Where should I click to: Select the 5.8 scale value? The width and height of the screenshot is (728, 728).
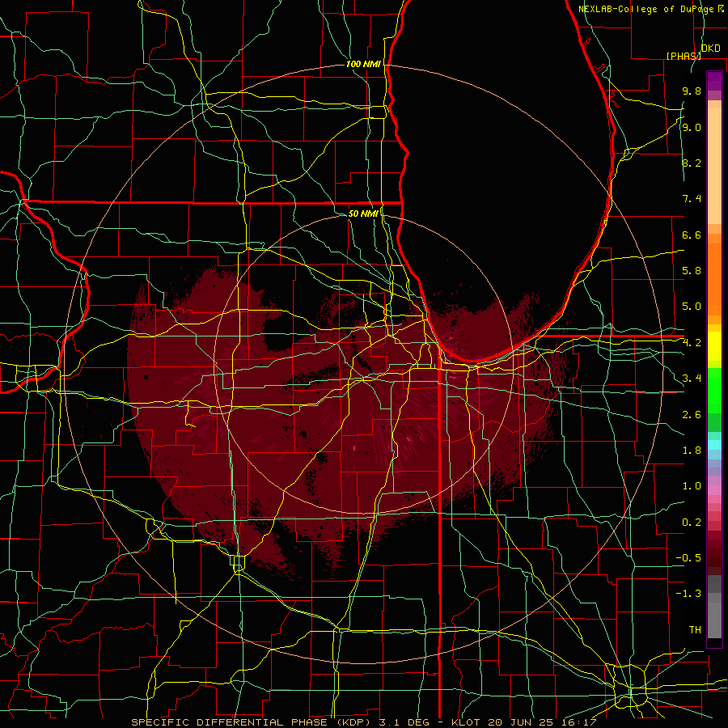click(692, 271)
